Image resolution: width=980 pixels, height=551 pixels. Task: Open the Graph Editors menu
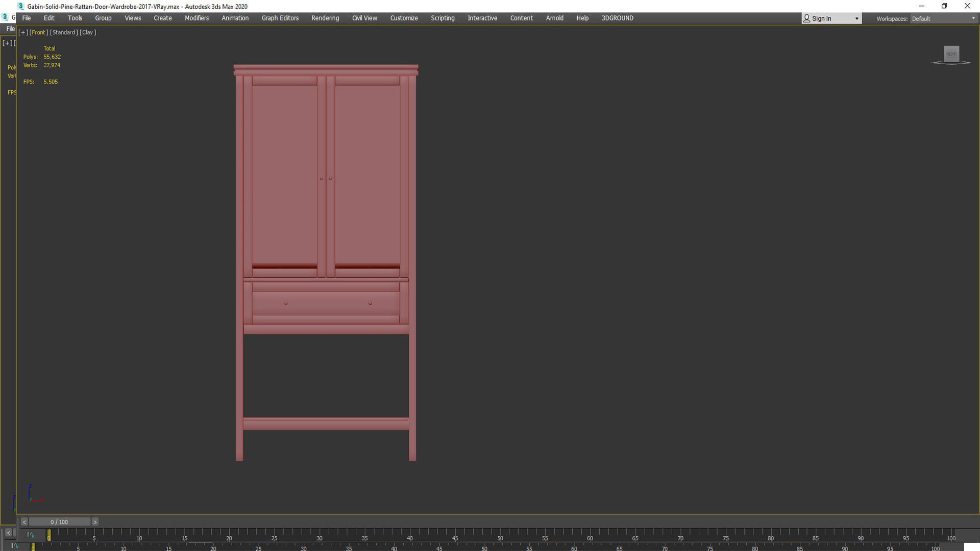pos(280,18)
